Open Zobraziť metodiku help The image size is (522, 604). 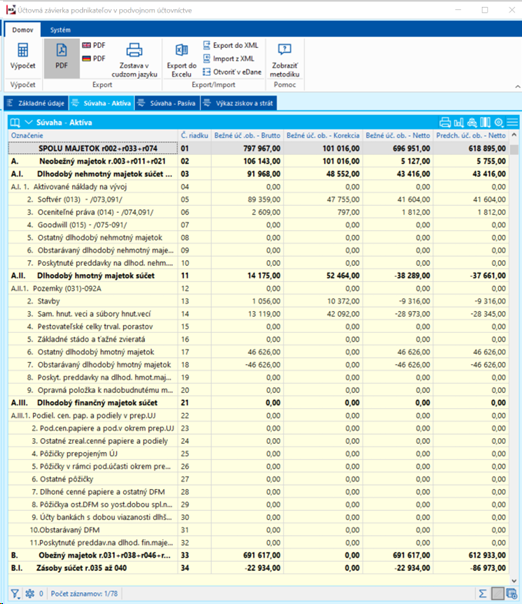click(x=285, y=59)
